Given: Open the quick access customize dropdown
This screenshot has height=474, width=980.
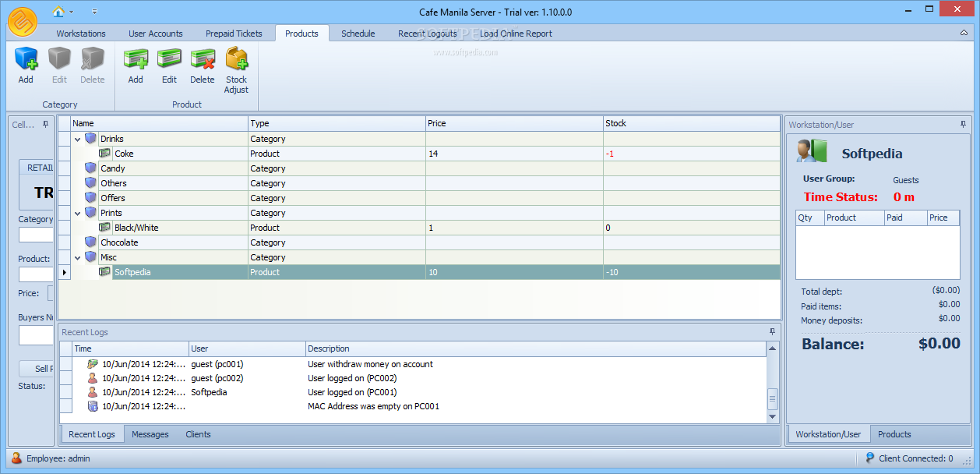Looking at the screenshot, I should coord(94,12).
